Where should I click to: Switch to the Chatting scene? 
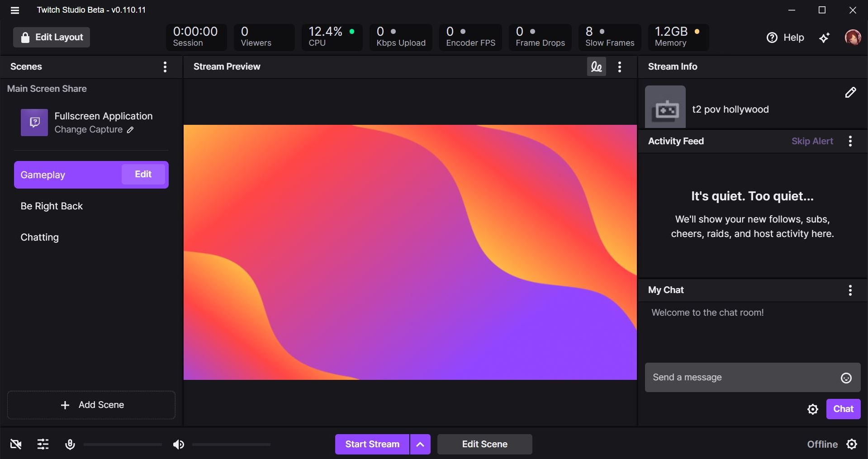pyautogui.click(x=39, y=237)
